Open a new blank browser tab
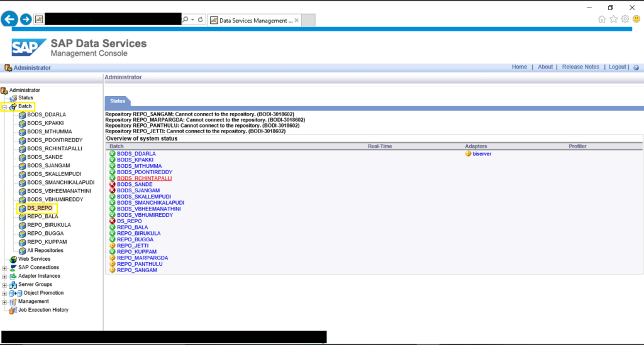644x345 pixels. click(308, 20)
